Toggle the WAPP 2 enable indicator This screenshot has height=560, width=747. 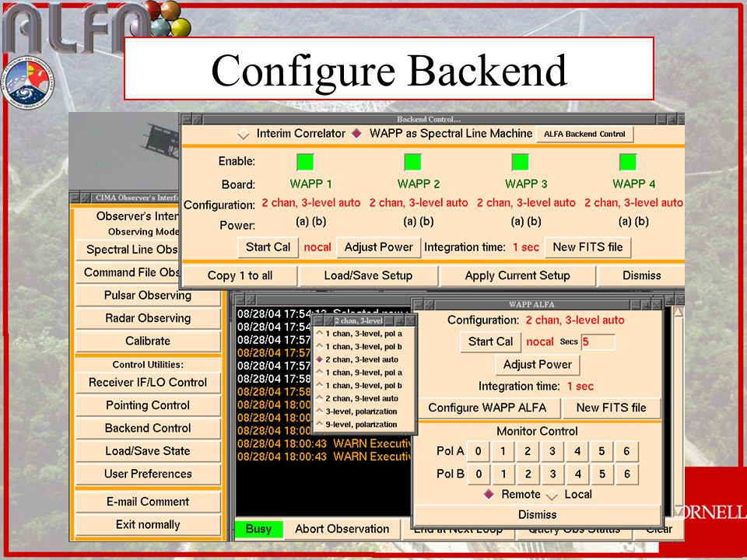[x=412, y=162]
